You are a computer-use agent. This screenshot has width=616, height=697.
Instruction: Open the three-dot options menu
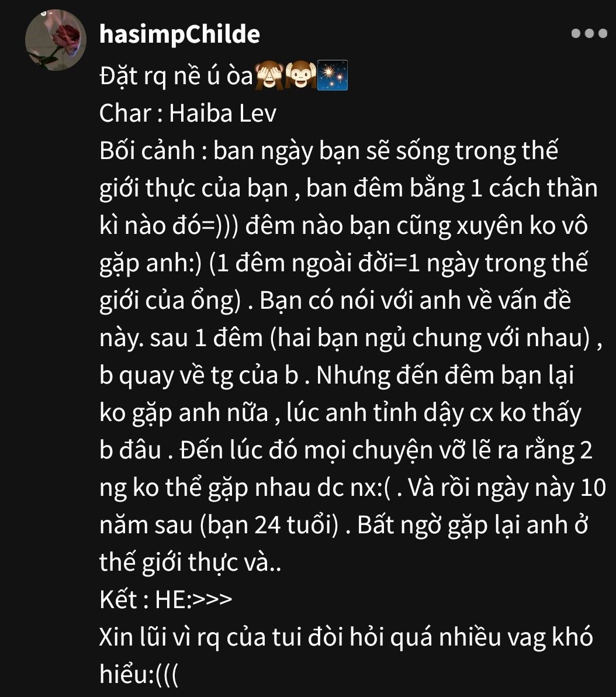click(589, 33)
